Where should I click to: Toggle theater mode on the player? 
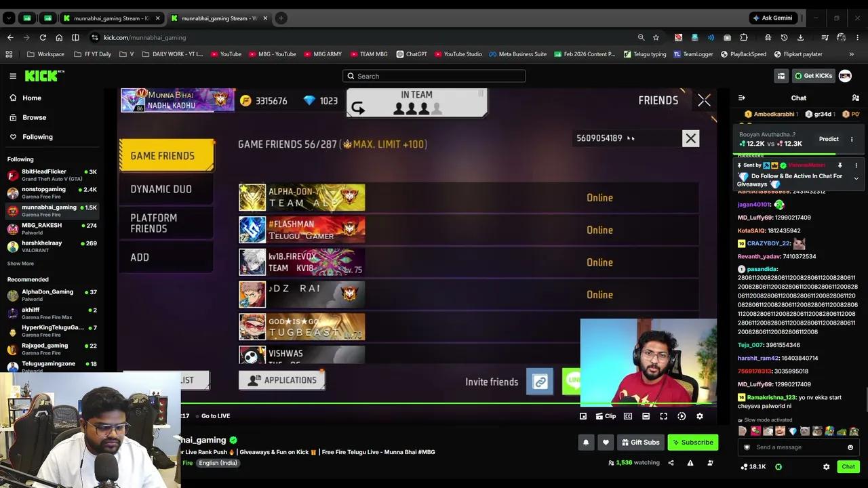646,416
